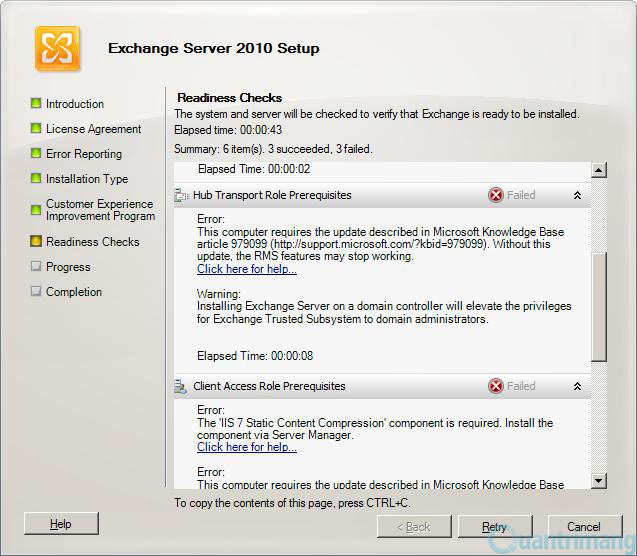Click the Exchange Server orange logo icon
The image size is (637, 556).
click(57, 49)
